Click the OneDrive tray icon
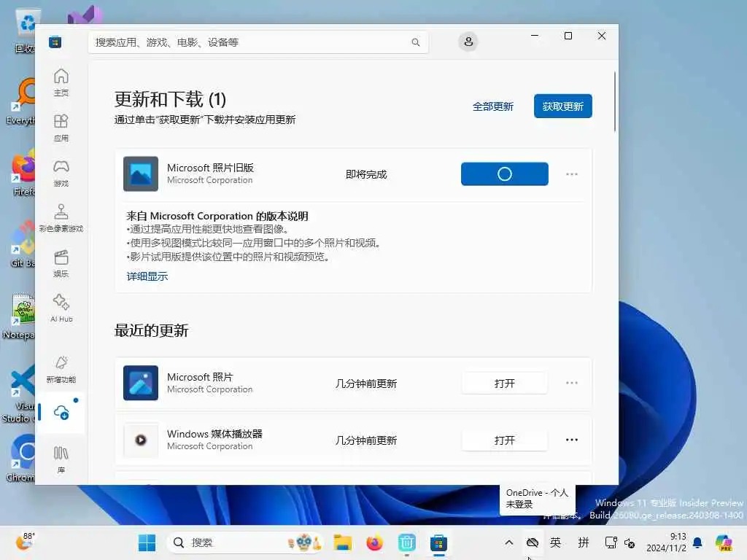The width and height of the screenshot is (747, 560). click(532, 542)
